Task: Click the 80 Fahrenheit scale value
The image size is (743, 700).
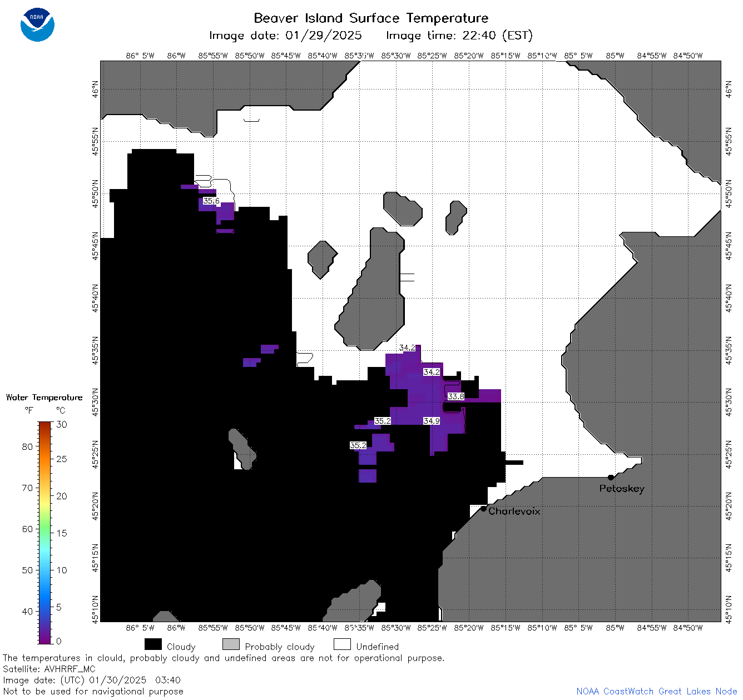Action: pyautogui.click(x=27, y=446)
